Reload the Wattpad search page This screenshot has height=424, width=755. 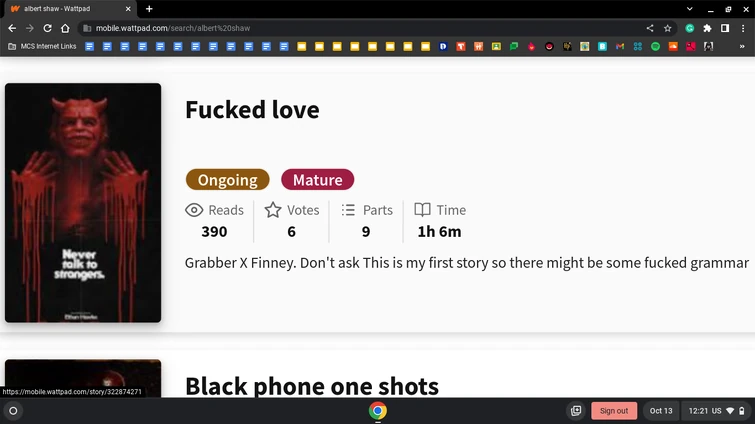click(47, 28)
